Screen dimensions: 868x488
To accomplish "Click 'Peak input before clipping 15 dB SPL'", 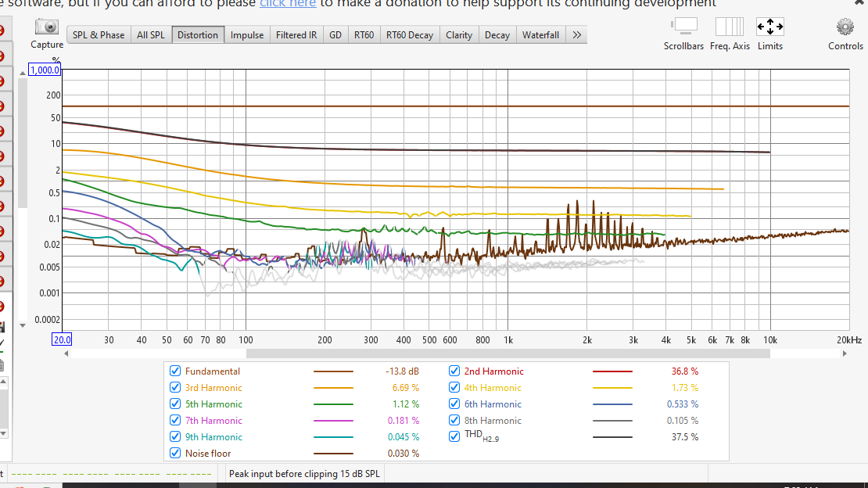I will pos(304,474).
